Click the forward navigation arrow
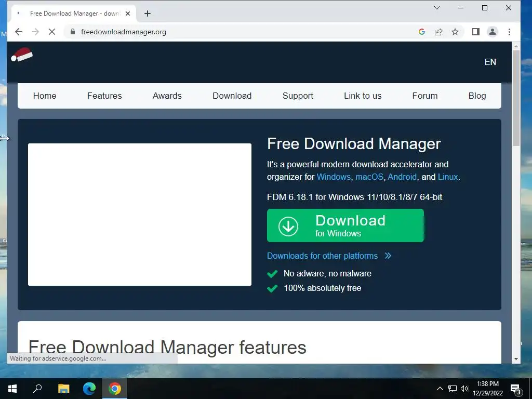This screenshot has width=532, height=399. click(35, 32)
